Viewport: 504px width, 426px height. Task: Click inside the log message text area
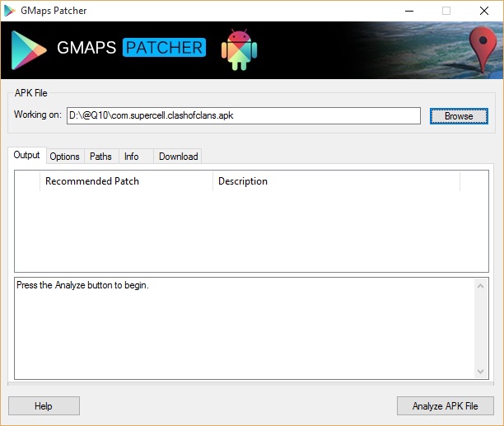point(243,330)
